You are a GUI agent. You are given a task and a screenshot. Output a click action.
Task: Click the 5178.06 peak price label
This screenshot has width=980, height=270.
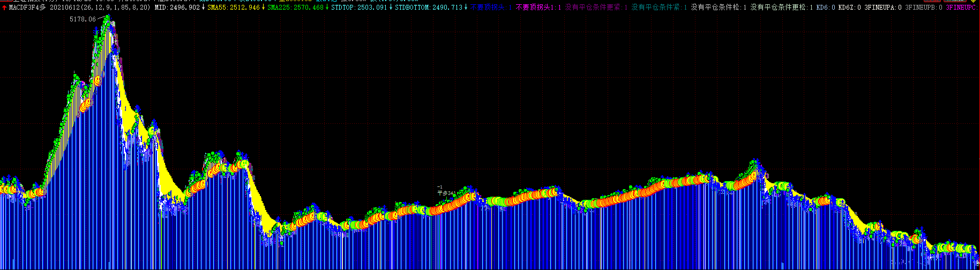pos(83,19)
